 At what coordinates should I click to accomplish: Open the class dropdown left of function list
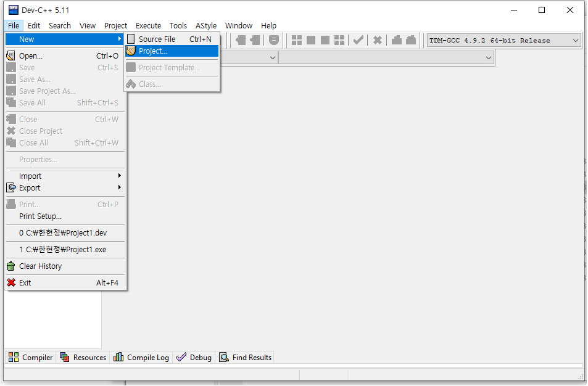[x=273, y=58]
